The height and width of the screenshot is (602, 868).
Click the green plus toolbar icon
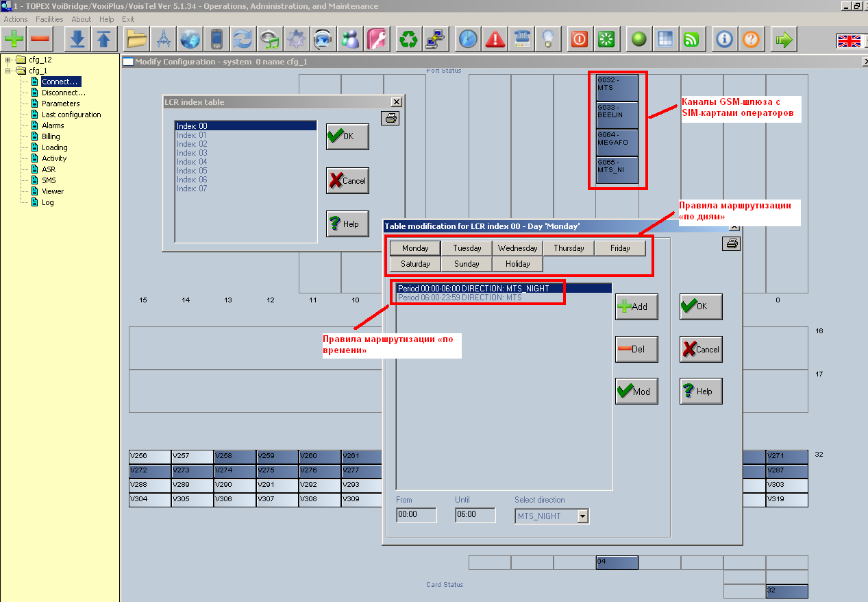[14, 40]
